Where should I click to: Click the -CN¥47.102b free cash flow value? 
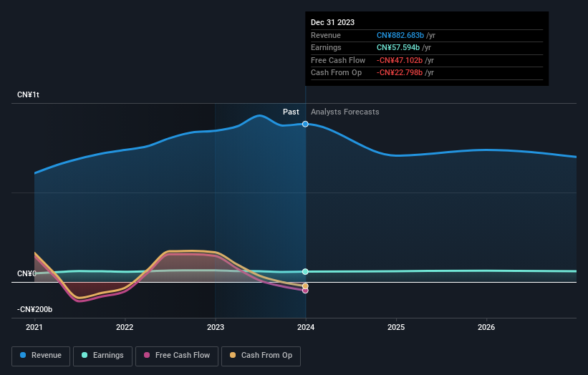(400, 60)
